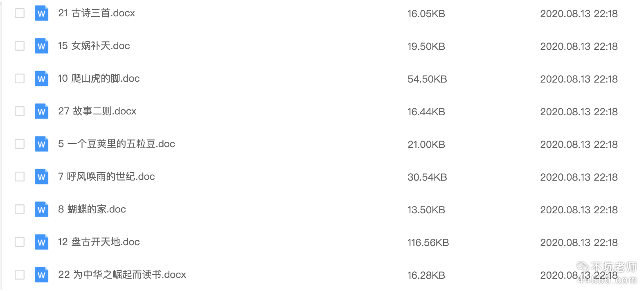Screen dimensions: 644x291
Task: Open the file 7 呼风唤雨的世纪.doc
Action: (x=106, y=177)
